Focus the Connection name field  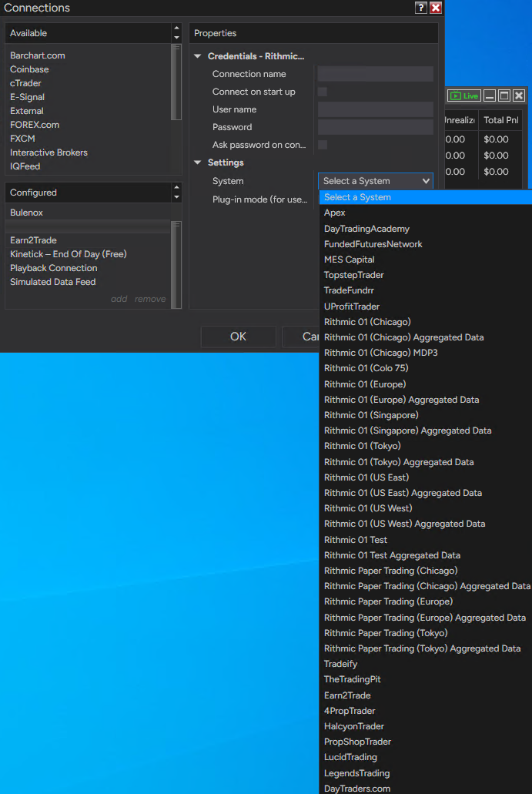pos(376,74)
